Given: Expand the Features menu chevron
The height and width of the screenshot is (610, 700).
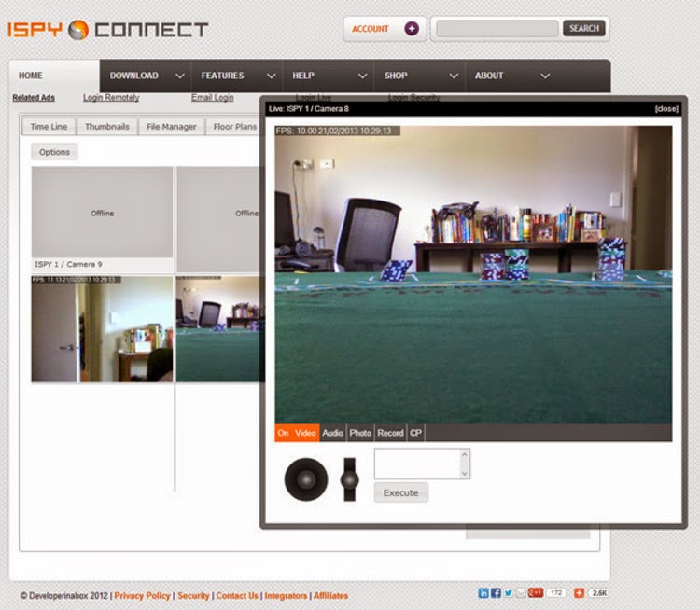Looking at the screenshot, I should coord(271,76).
